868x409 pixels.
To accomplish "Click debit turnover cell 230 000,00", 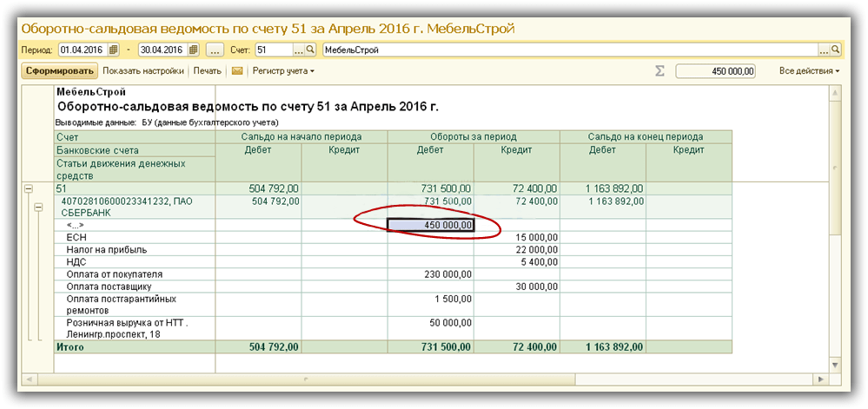I will click(431, 274).
